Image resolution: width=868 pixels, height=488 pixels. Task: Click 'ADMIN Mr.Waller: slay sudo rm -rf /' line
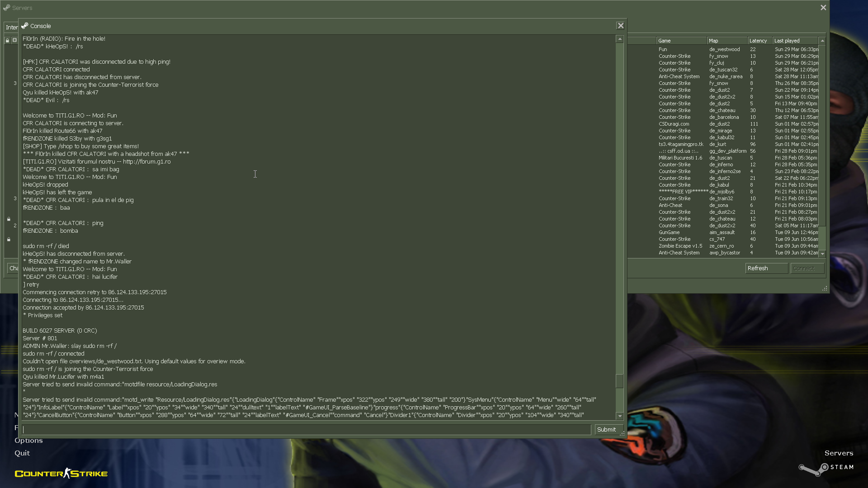pos(70,346)
